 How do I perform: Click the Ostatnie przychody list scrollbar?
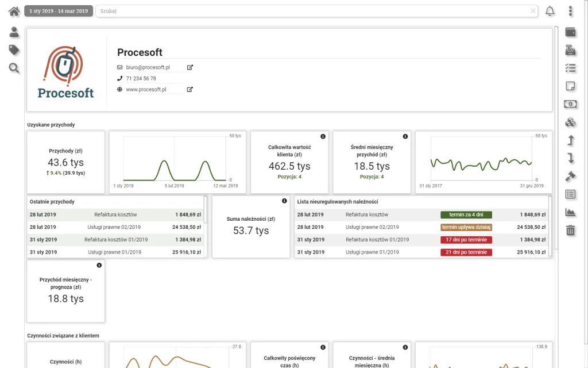(205, 209)
